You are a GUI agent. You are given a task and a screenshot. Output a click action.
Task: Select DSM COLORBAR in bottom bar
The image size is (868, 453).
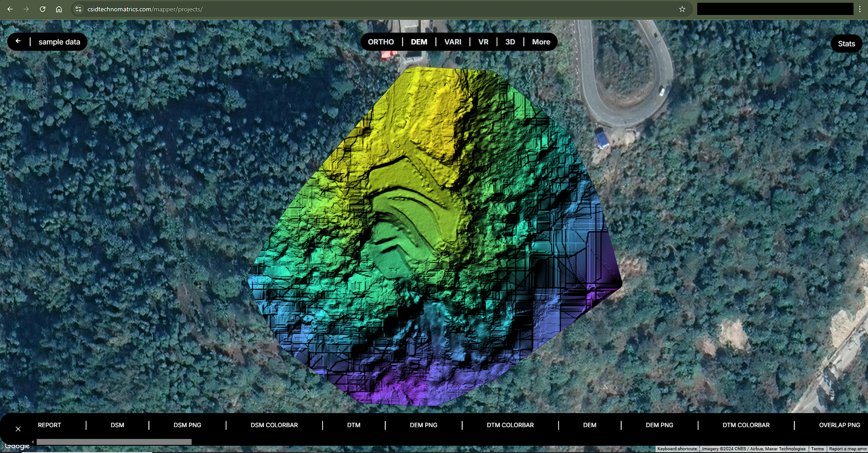point(274,425)
